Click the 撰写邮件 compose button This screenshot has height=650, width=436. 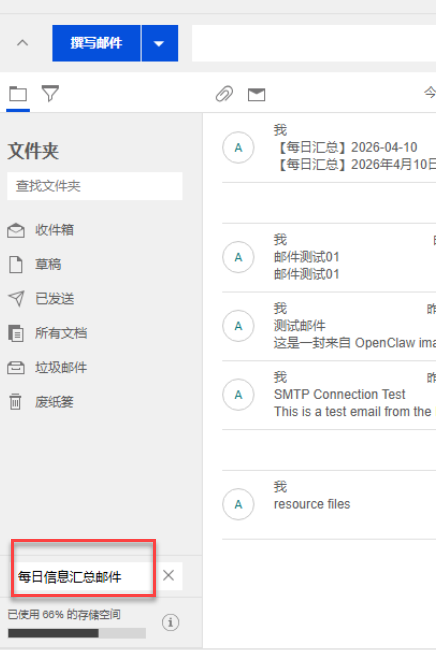(x=96, y=43)
